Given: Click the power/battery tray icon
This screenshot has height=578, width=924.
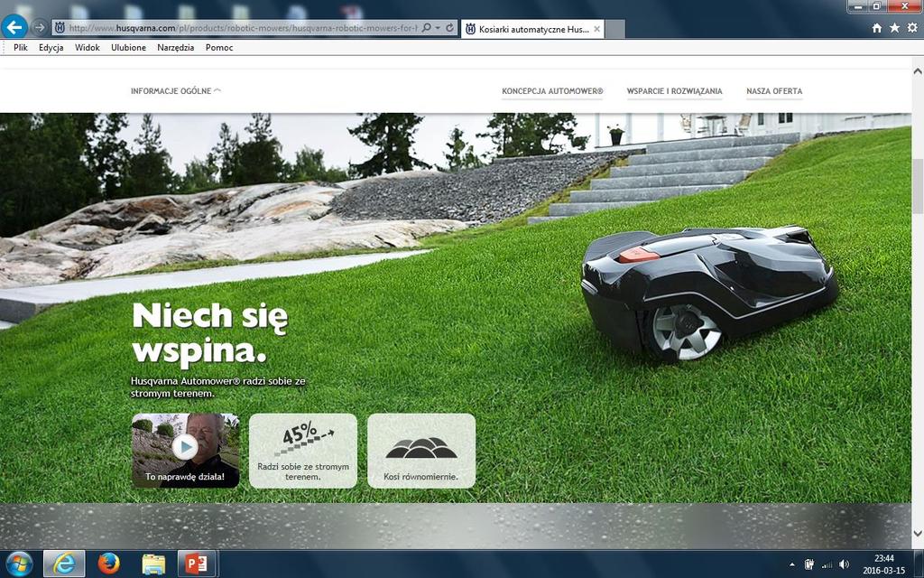Looking at the screenshot, I should point(809,564).
